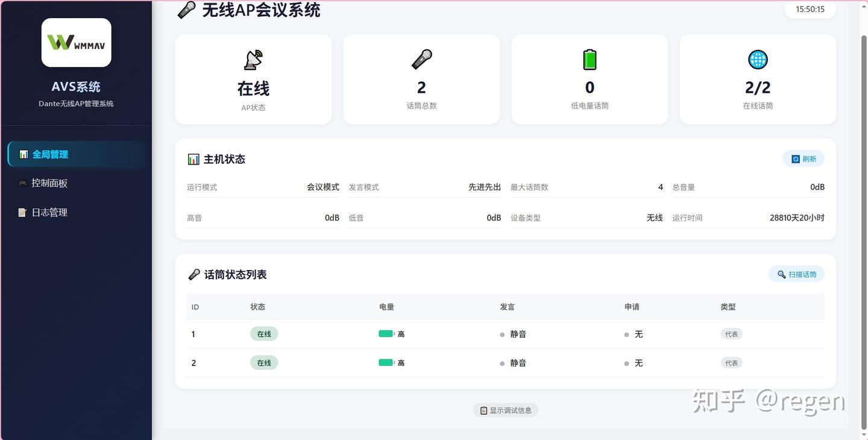Image resolution: width=868 pixels, height=440 pixels.
Task: Click the 静音 status in row 2
Action: click(x=513, y=363)
